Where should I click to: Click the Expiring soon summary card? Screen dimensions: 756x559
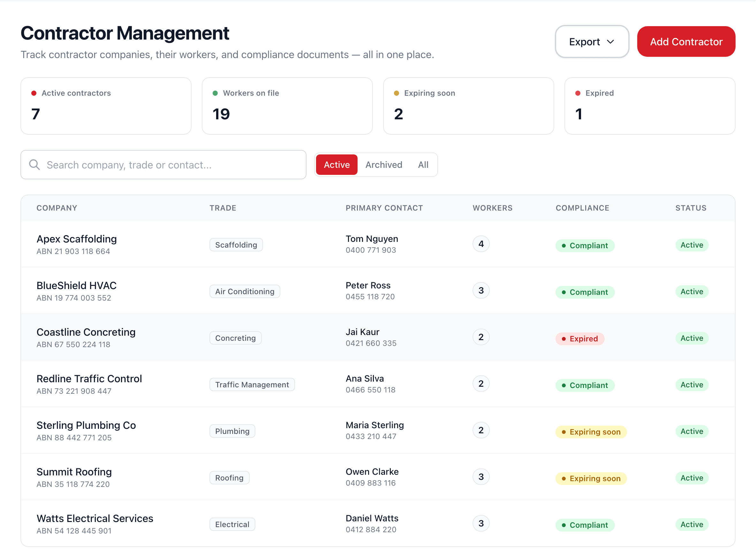click(468, 106)
